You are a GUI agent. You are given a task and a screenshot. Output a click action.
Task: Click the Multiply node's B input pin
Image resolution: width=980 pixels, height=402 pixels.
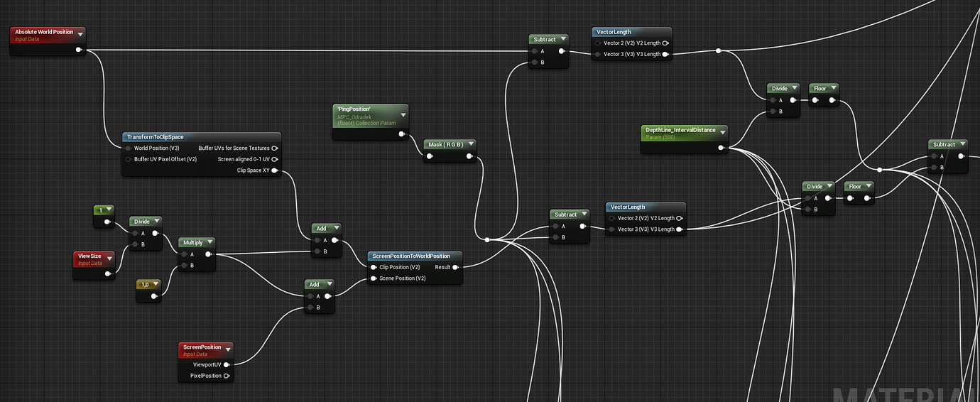183,266
